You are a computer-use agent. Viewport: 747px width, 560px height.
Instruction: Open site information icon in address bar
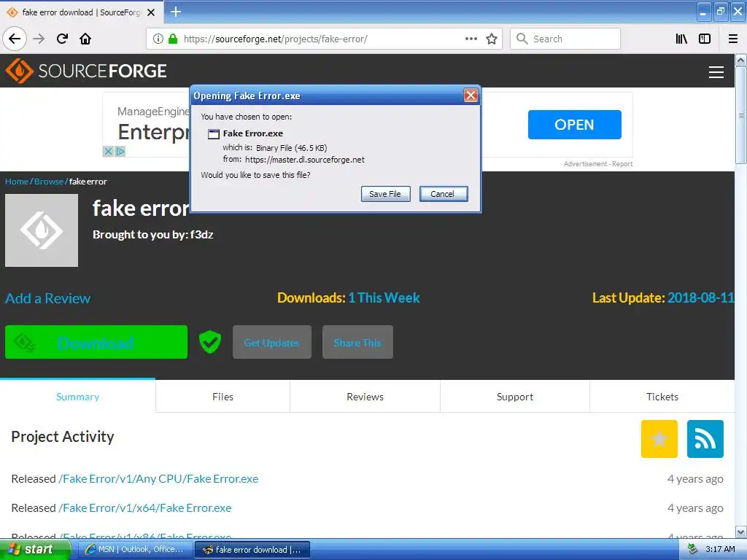(x=158, y=39)
